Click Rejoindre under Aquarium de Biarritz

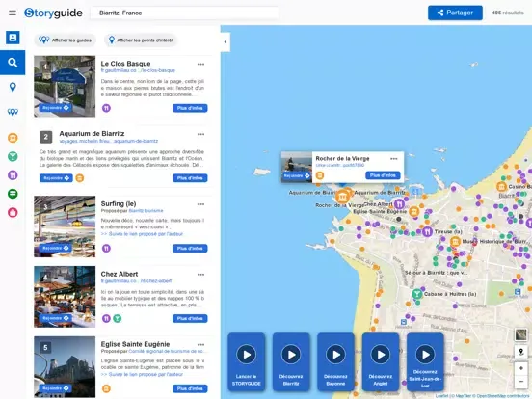click(56, 178)
